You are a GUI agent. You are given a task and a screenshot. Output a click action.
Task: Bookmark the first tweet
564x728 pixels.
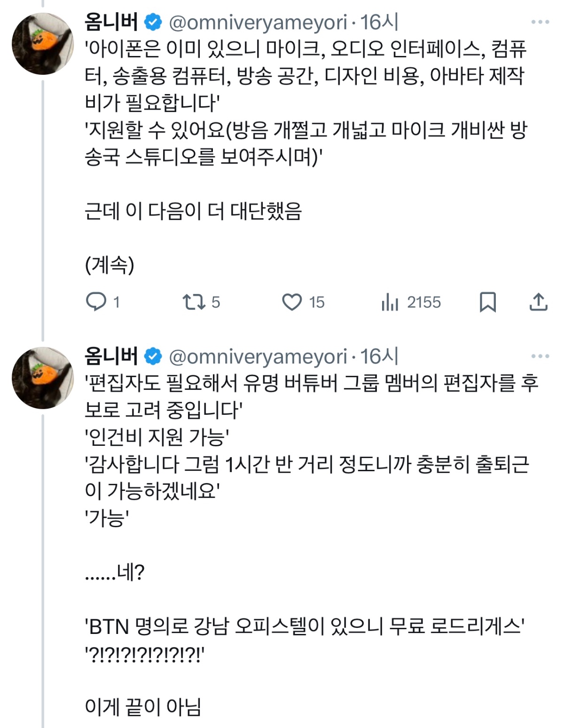[488, 302]
